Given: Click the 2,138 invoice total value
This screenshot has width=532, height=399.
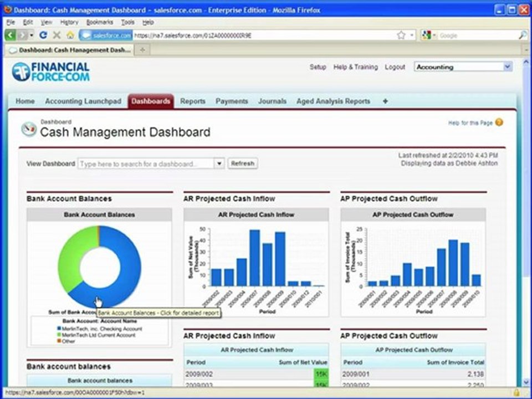Looking at the screenshot, I should [474, 374].
